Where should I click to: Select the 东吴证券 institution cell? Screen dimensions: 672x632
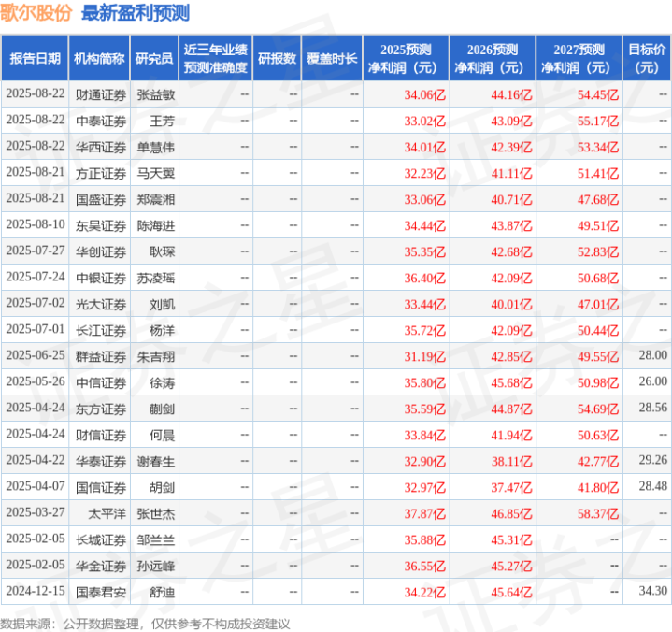[101, 225]
